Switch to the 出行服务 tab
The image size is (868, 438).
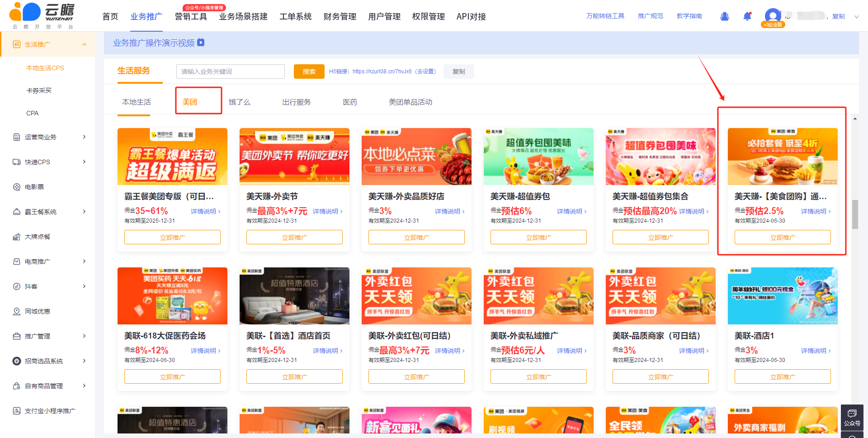point(297,102)
